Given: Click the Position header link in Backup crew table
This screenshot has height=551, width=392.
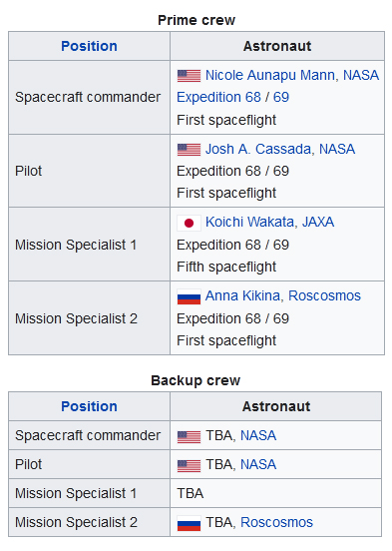Looking at the screenshot, I should (89, 406).
